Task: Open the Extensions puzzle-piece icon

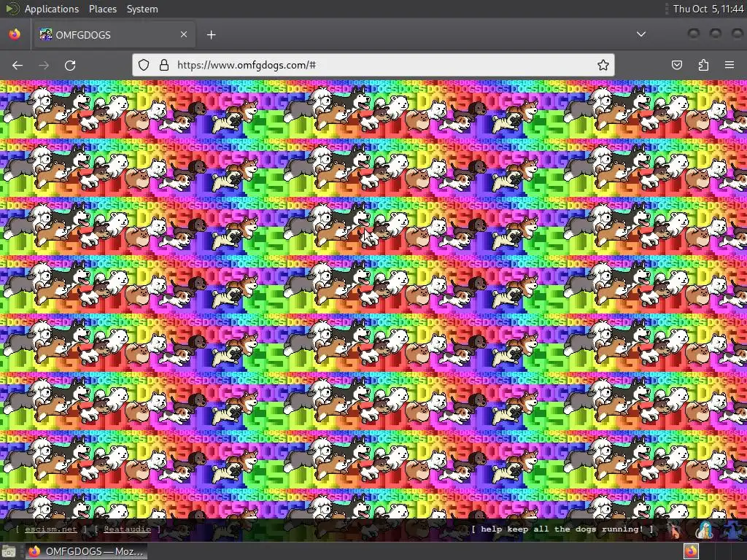Action: (703, 65)
